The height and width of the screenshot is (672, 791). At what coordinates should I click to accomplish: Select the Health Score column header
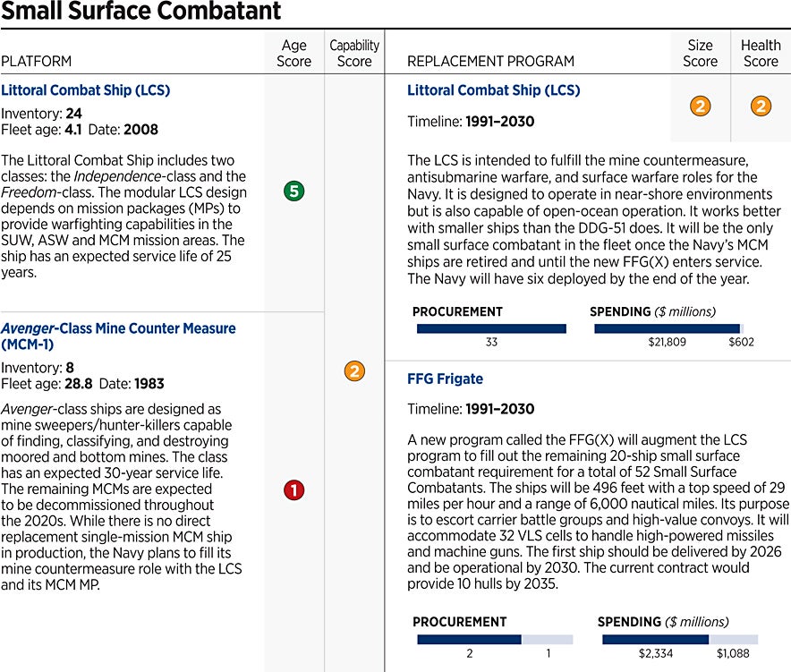coord(761,53)
